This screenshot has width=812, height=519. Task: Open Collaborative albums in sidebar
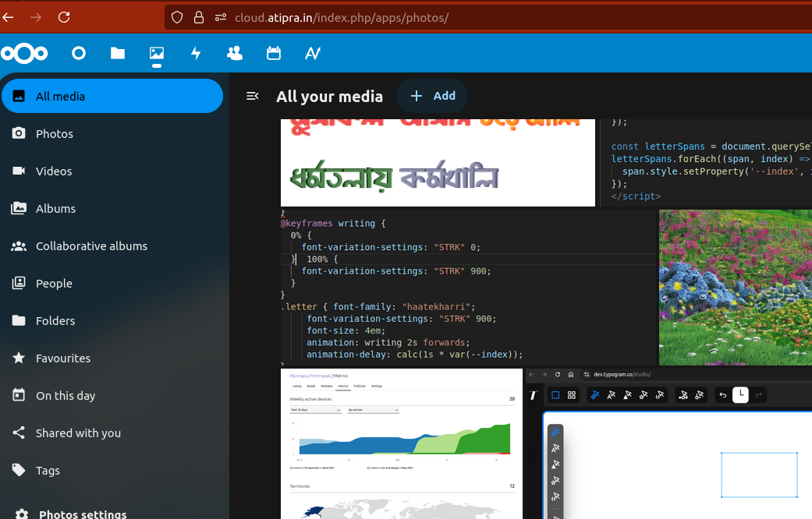(x=112, y=245)
